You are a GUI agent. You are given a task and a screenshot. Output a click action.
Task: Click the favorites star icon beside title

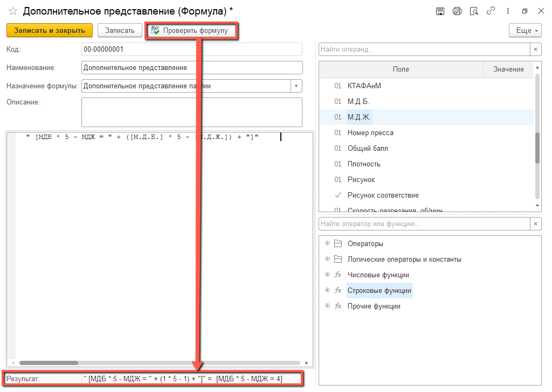13,11
